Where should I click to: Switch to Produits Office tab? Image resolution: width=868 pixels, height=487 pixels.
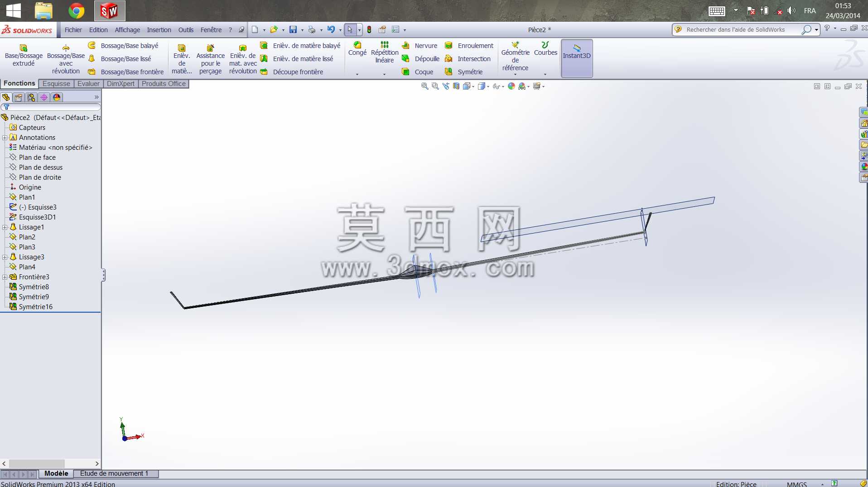pyautogui.click(x=164, y=84)
